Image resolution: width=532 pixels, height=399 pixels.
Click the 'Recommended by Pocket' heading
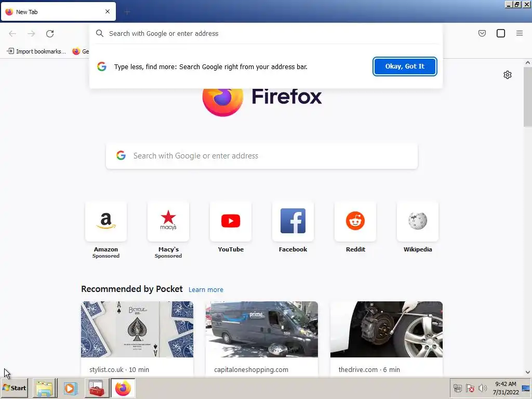pos(131,289)
